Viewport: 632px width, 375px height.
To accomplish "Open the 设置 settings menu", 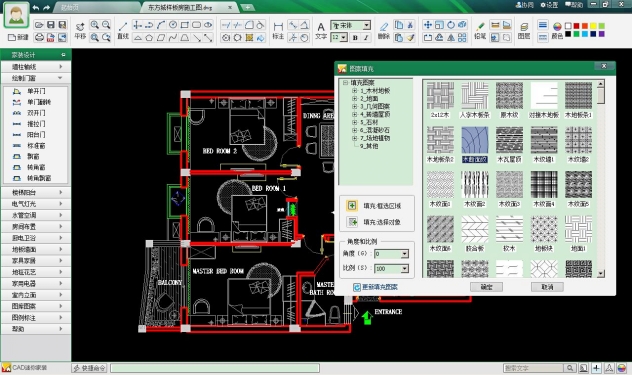I will pyautogui.click(x=550, y=5).
